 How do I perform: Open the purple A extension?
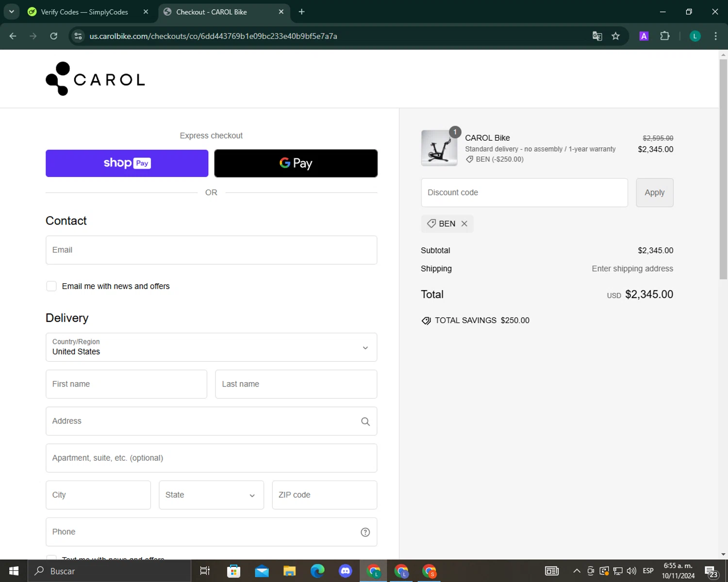point(644,36)
